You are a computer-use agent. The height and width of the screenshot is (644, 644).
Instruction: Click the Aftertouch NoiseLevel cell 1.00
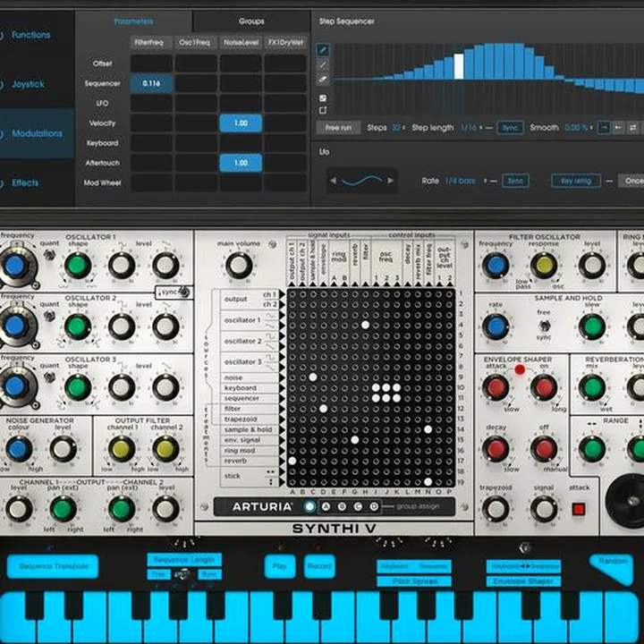pyautogui.click(x=241, y=163)
